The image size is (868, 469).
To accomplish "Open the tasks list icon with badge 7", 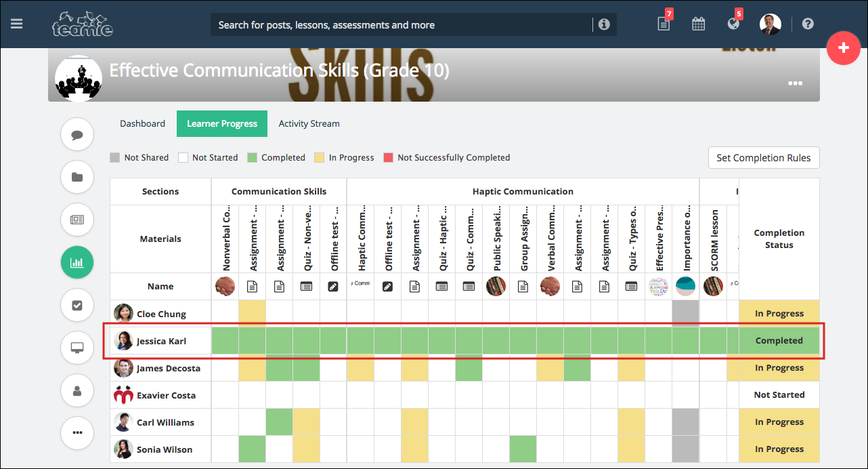I will click(x=664, y=24).
